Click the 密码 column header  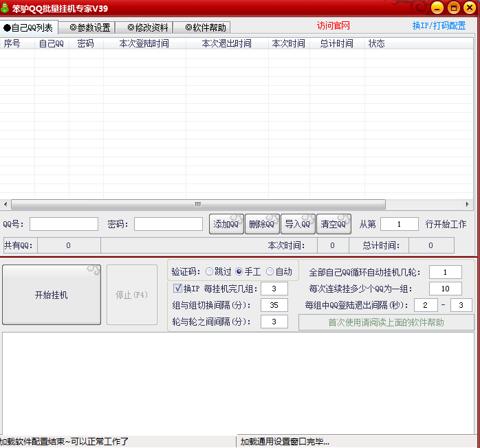[86, 43]
